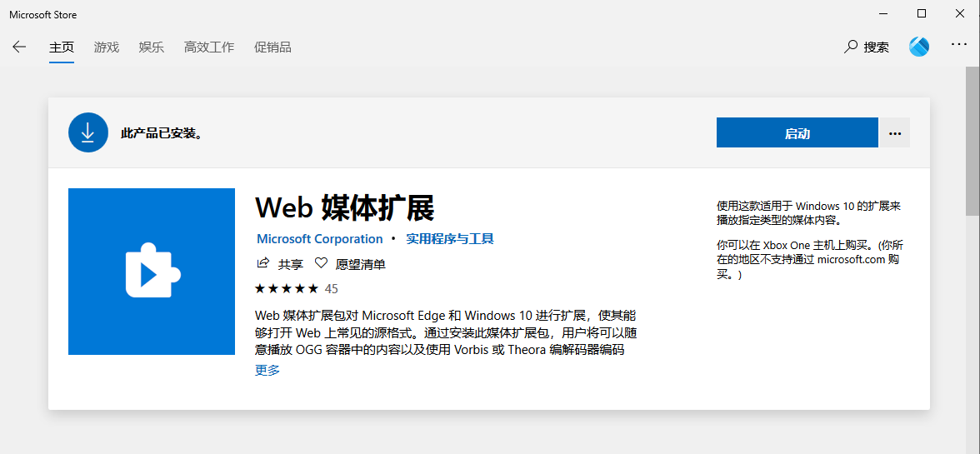Open the Microsoft Corporation publisher link
This screenshot has height=454, width=980.
click(320, 239)
